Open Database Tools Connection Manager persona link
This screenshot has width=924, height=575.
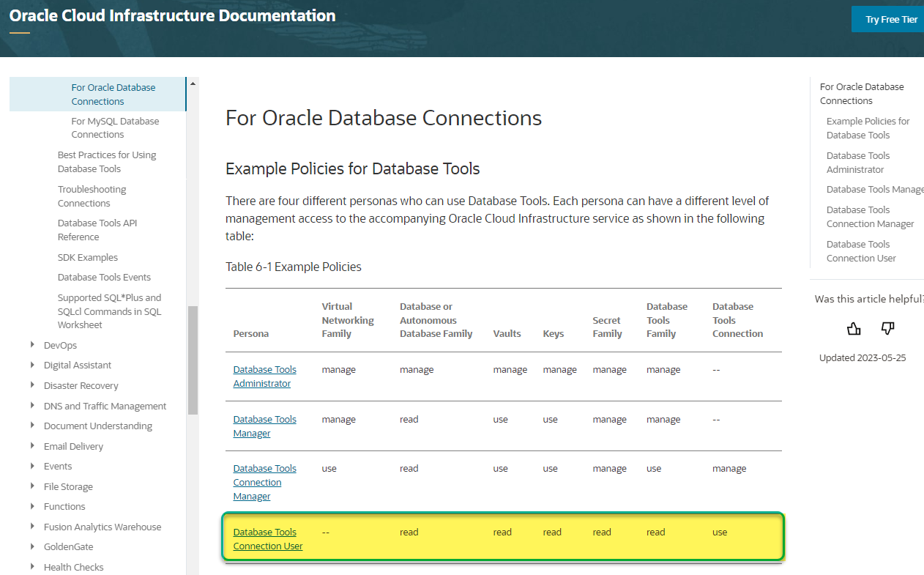coord(264,482)
